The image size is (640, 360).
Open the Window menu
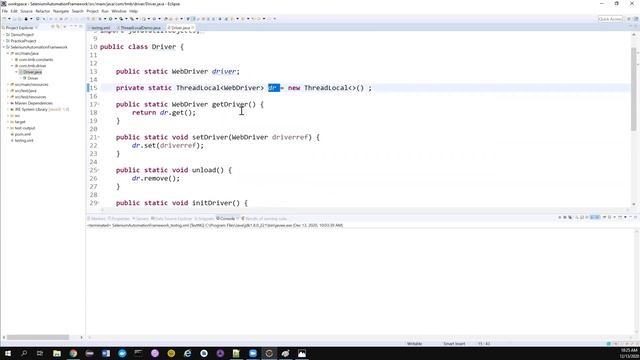coord(119,11)
